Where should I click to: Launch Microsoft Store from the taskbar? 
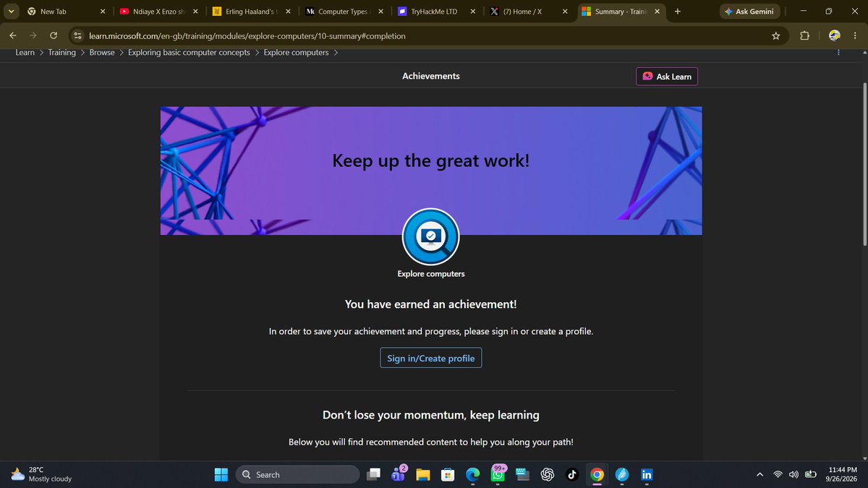[x=448, y=474]
